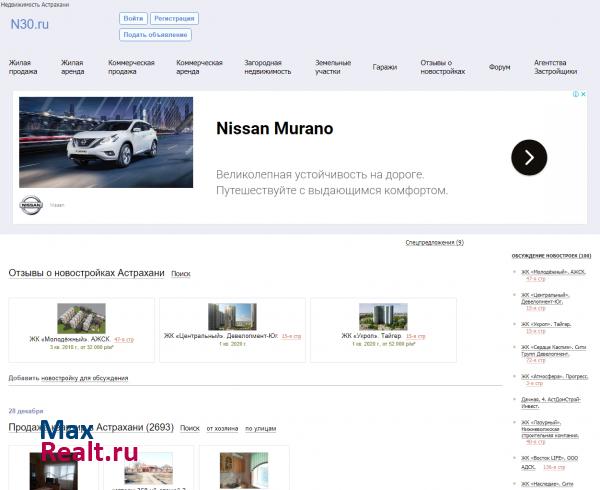Click the third listing kitchen photo thumbnail
This screenshot has height=490, width=600.
244,470
